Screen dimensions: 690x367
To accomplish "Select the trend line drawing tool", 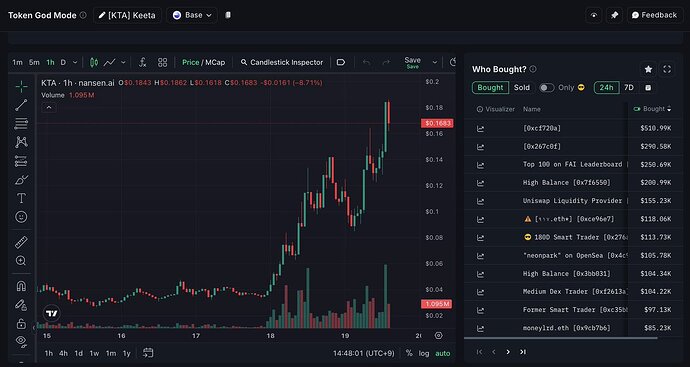I will tap(21, 105).
